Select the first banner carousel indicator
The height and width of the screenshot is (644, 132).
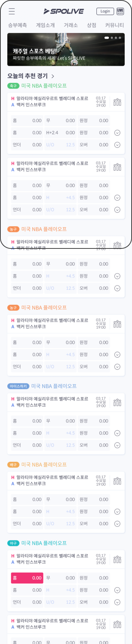pos(107,38)
